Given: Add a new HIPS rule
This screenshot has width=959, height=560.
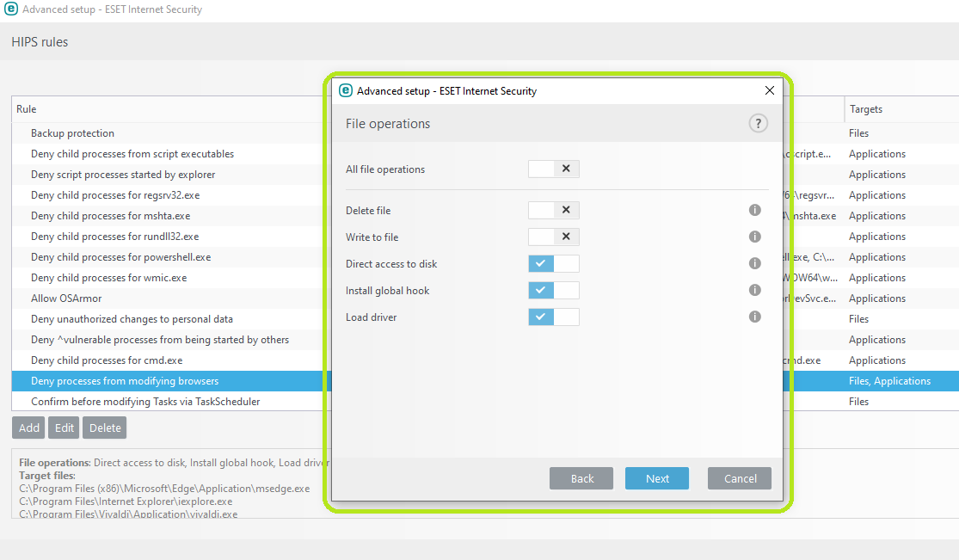Looking at the screenshot, I should tap(28, 428).
